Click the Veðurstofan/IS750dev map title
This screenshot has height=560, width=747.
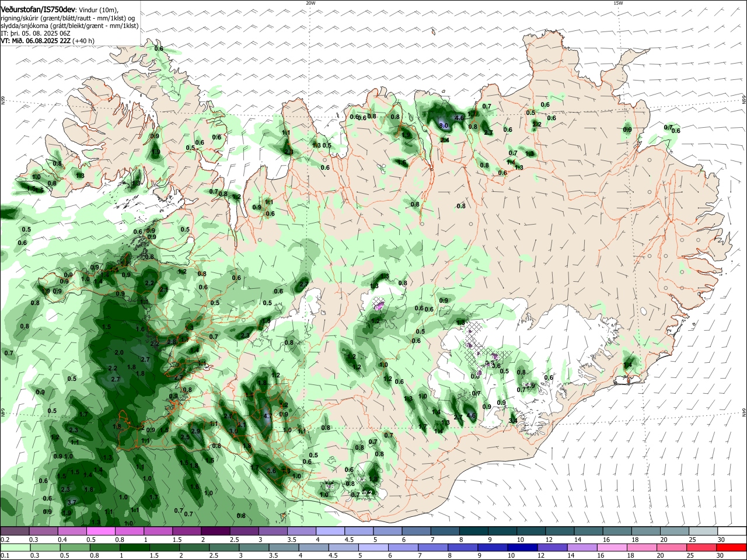click(38, 10)
